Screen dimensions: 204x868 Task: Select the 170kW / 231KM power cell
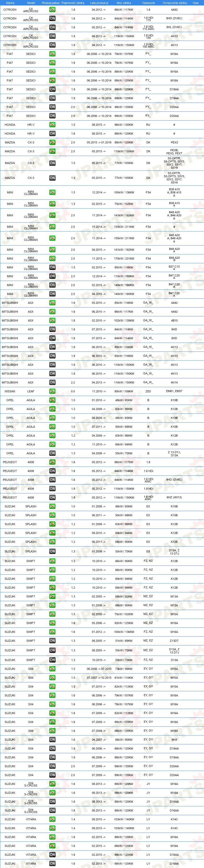124,259
